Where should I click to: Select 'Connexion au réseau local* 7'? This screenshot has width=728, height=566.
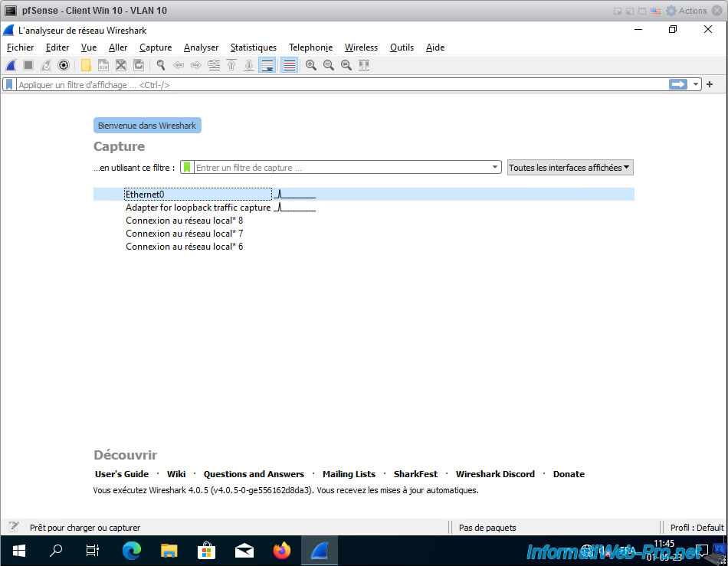pos(363,234)
